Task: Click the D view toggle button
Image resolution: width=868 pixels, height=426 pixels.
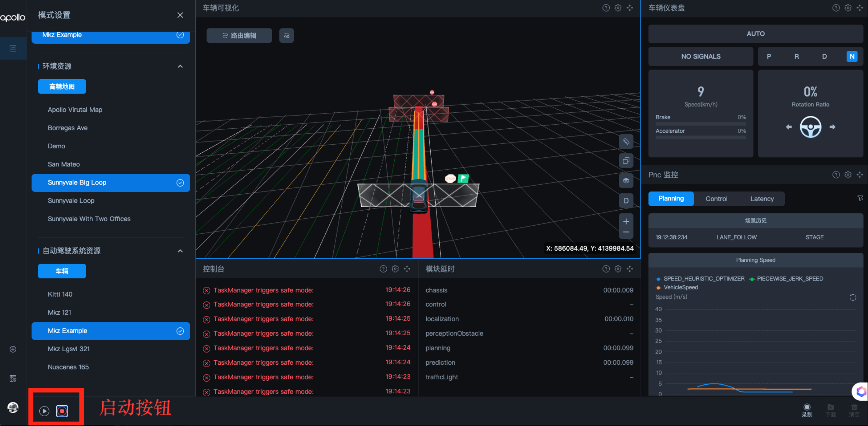Action: tap(626, 200)
